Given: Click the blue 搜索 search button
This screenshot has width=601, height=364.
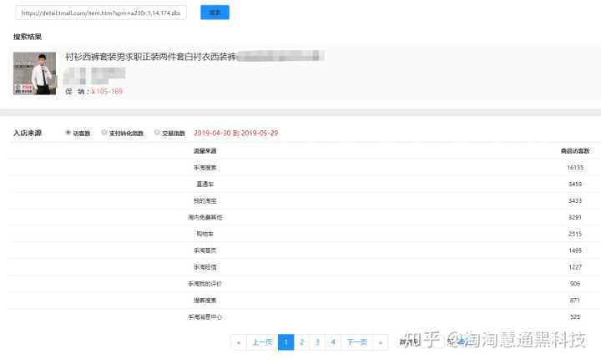Looking at the screenshot, I should point(215,13).
